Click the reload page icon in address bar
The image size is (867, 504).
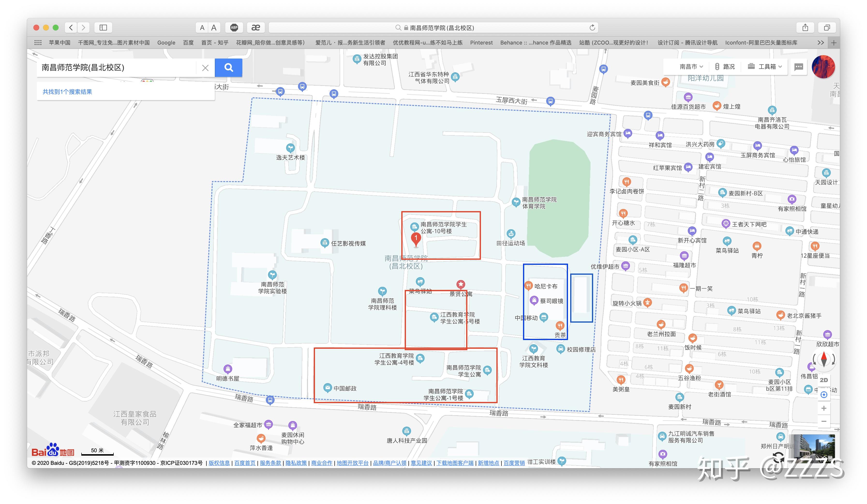tap(592, 28)
